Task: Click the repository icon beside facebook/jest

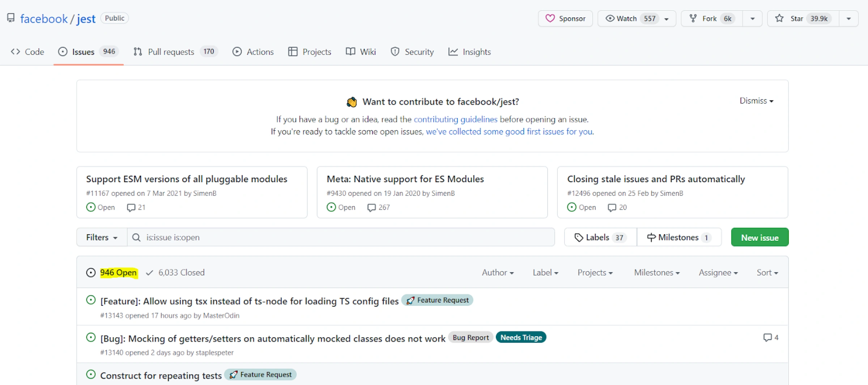Action: (x=11, y=18)
